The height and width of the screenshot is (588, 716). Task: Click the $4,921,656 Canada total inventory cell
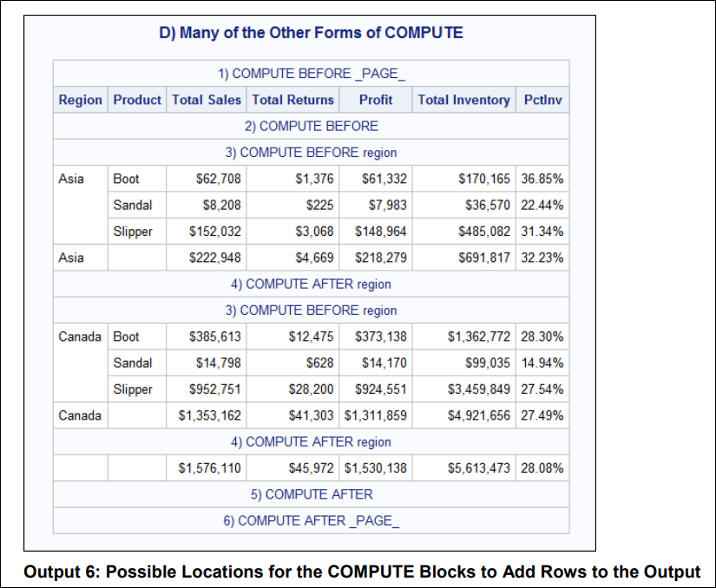(479, 415)
